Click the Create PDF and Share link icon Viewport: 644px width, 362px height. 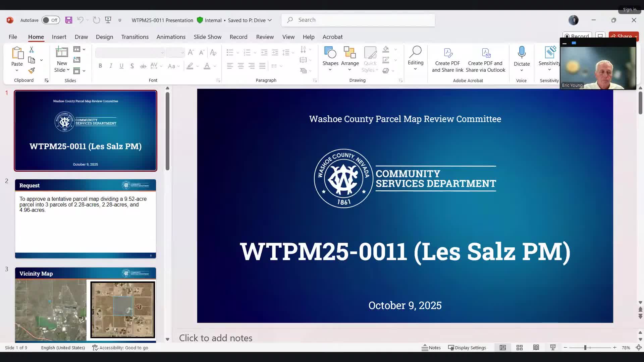(448, 53)
